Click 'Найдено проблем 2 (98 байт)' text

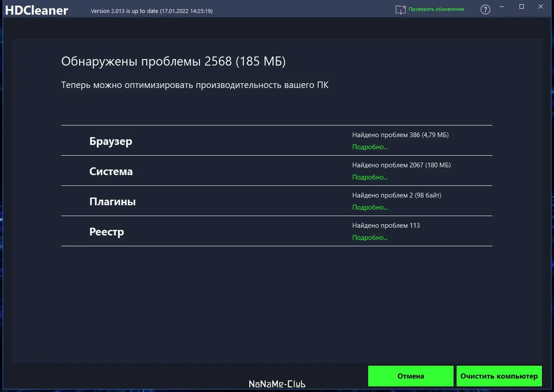coord(397,195)
